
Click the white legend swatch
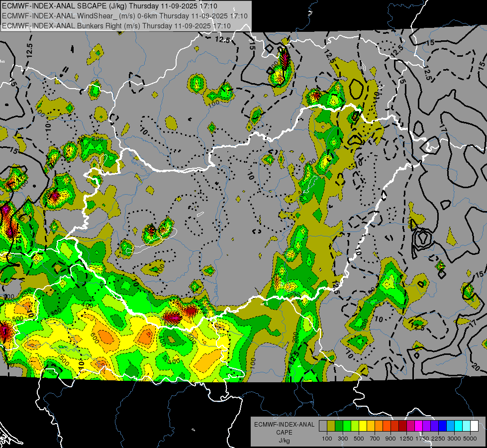(475, 426)
